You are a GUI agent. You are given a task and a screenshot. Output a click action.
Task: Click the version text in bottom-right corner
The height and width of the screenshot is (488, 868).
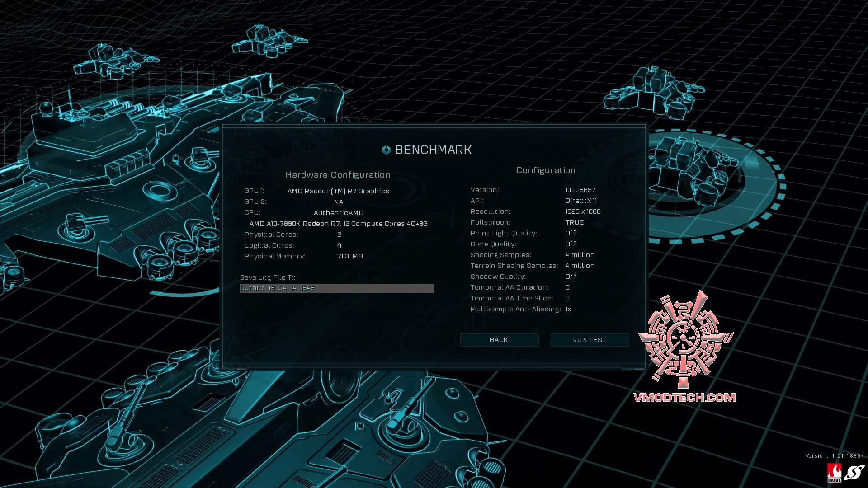point(835,456)
